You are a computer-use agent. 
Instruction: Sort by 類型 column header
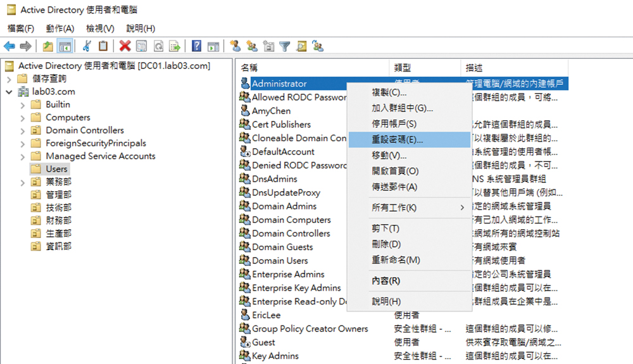[x=425, y=67]
